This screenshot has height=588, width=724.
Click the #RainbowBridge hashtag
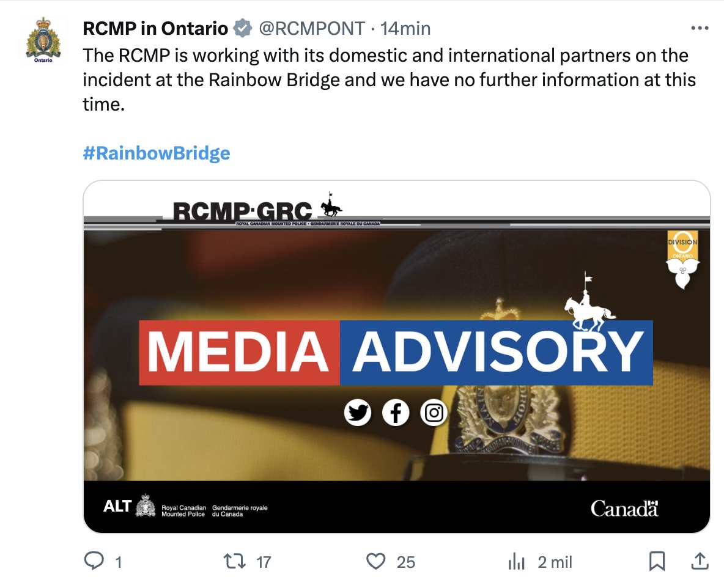click(157, 153)
